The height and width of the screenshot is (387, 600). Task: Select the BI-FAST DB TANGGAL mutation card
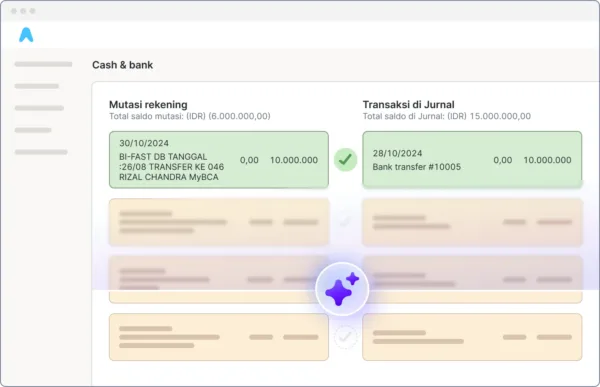[219, 160]
